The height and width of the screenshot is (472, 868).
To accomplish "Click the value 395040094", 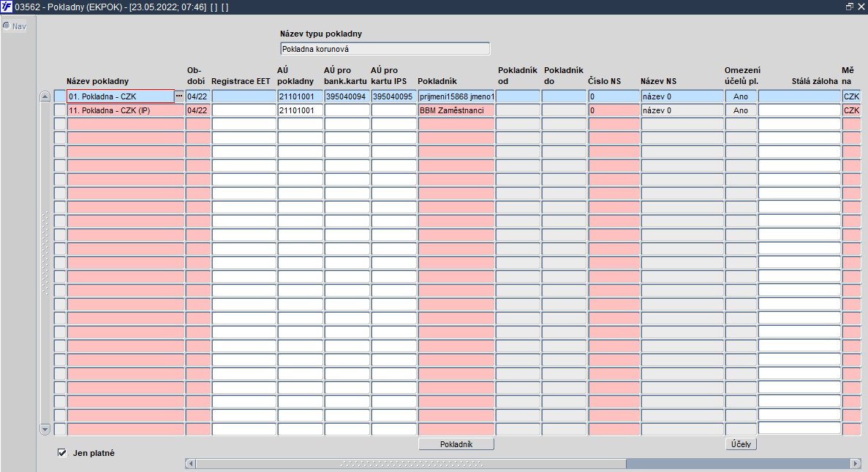I will (x=347, y=96).
